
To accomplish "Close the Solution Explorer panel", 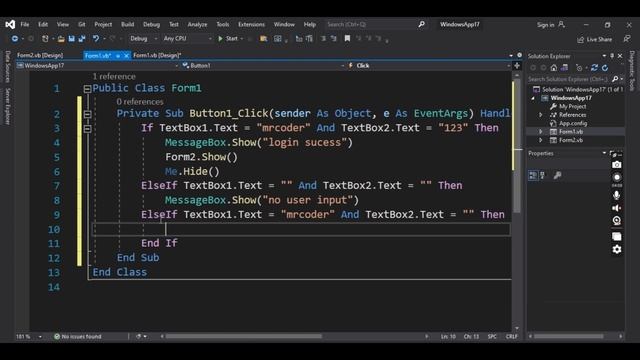I will (x=620, y=56).
